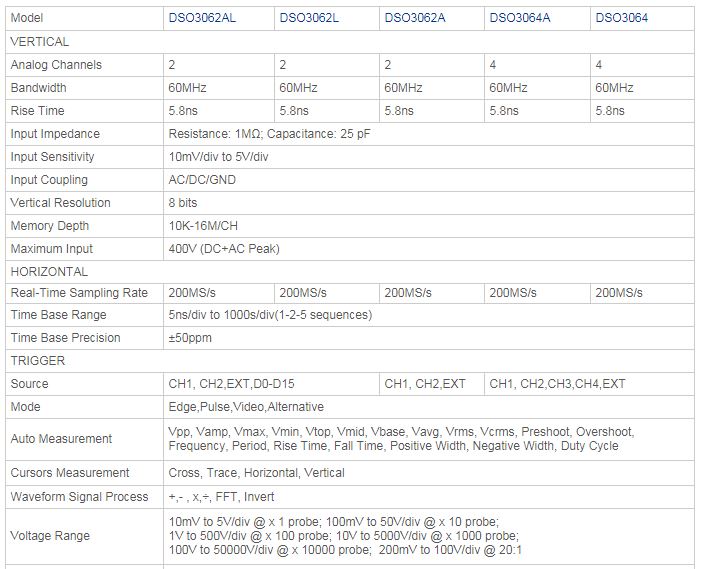This screenshot has height=569, width=702.
Task: Select 200MS/s under DSO3062L column
Action: point(303,293)
